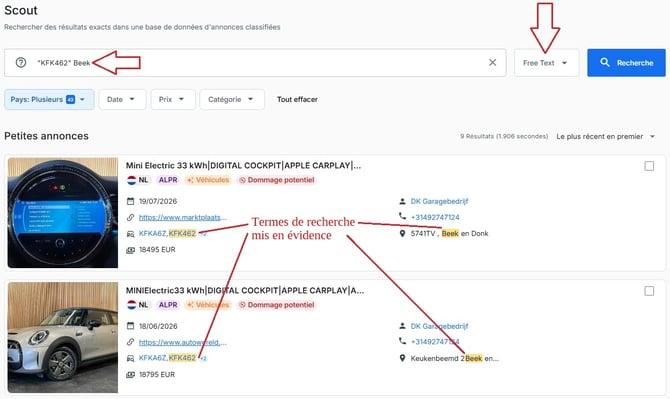Screen dimensions: 670x399
Task: Open the marktplaats URL link
Action: (182, 217)
